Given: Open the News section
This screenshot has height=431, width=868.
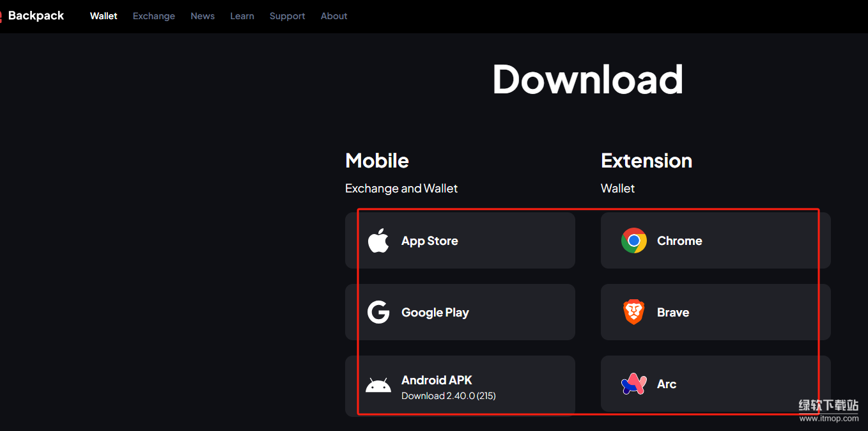Looking at the screenshot, I should (x=203, y=16).
